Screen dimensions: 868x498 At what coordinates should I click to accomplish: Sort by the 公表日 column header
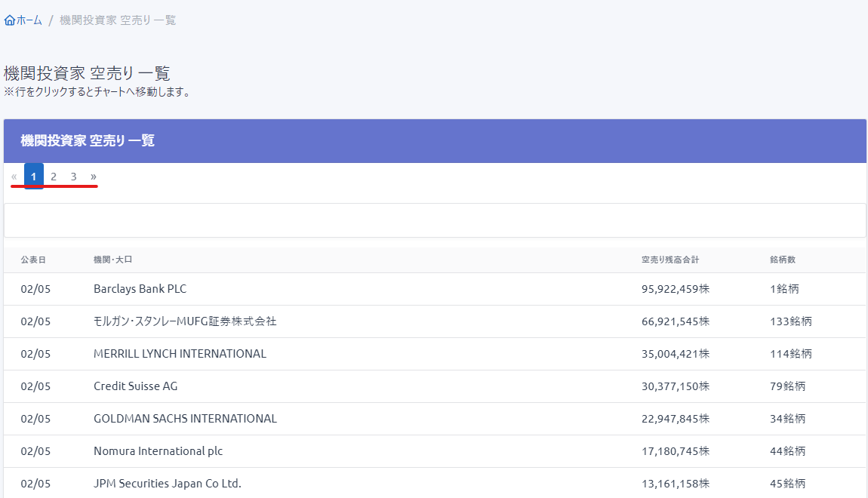click(33, 260)
